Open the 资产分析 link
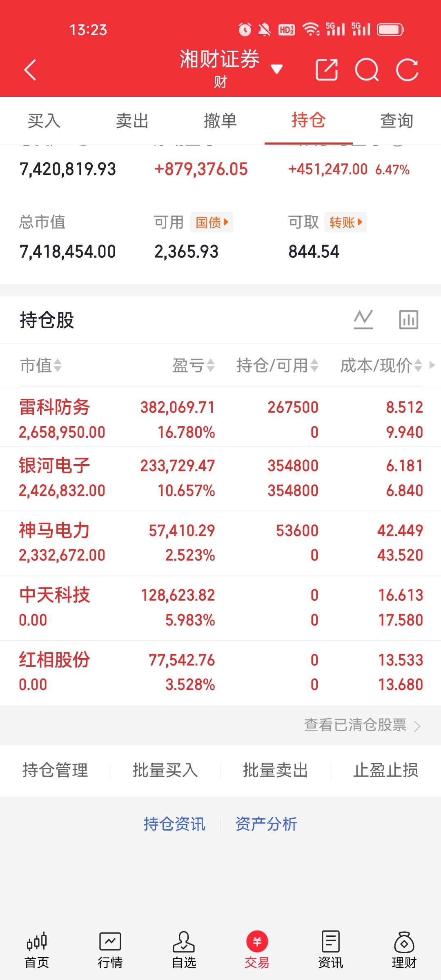Viewport: 441px width, 980px height. (266, 824)
